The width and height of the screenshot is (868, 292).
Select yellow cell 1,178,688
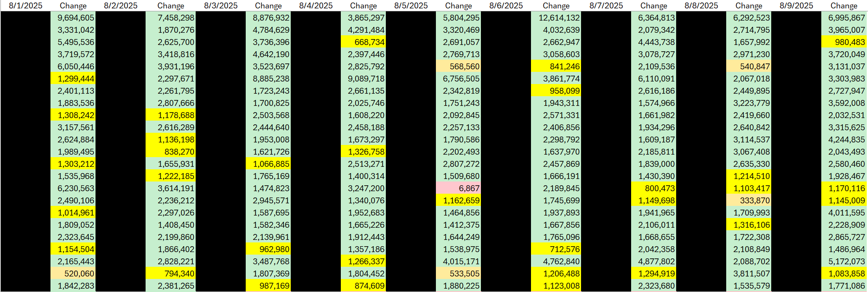[170, 115]
